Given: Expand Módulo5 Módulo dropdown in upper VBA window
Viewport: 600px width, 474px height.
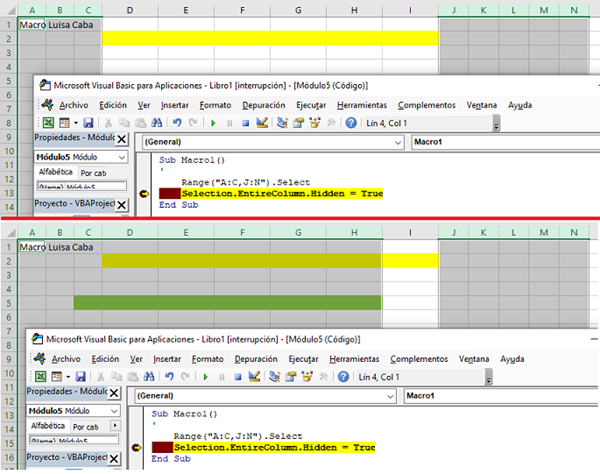Looking at the screenshot, I should click(x=122, y=157).
